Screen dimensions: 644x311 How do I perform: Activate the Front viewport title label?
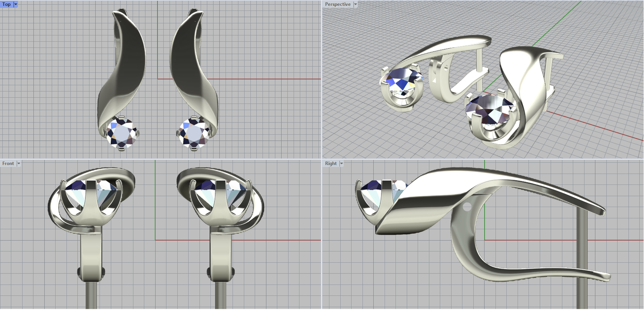click(x=8, y=163)
